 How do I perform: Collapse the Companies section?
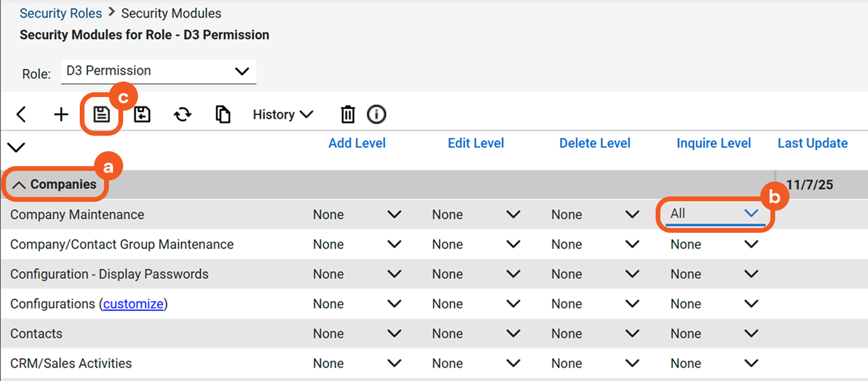56,185
